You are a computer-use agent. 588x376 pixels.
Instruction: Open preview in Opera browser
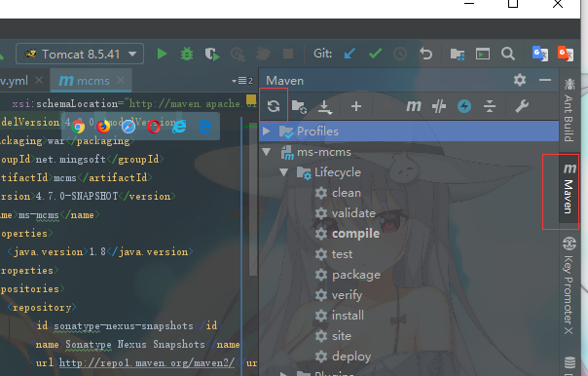[x=154, y=127]
